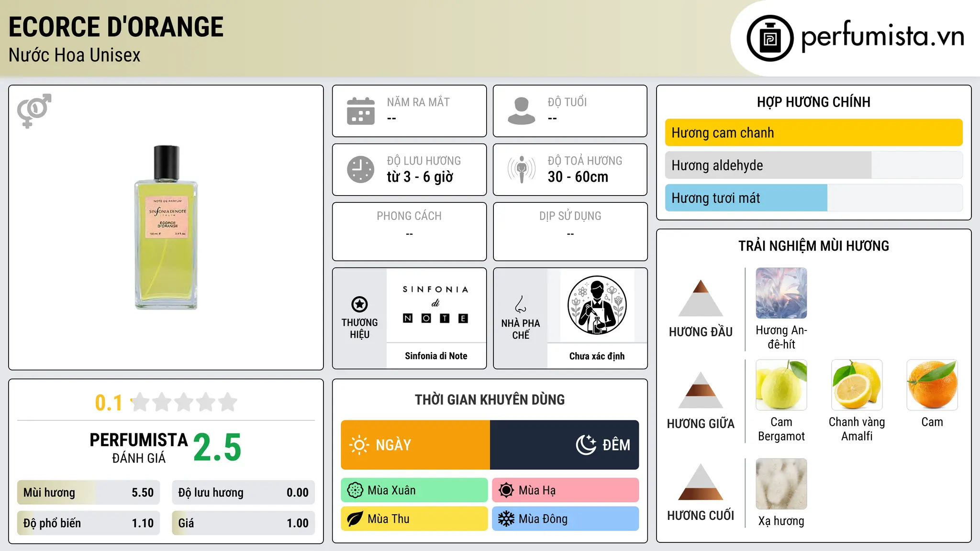Viewport: 980px width, 551px height.
Task: Click the Mùa Xuân season label
Action: tap(391, 490)
